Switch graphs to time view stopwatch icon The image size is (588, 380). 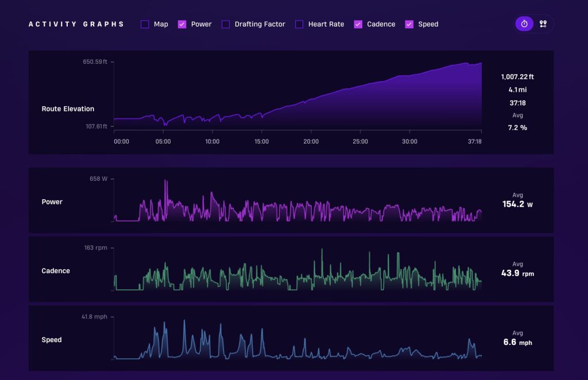(x=524, y=24)
